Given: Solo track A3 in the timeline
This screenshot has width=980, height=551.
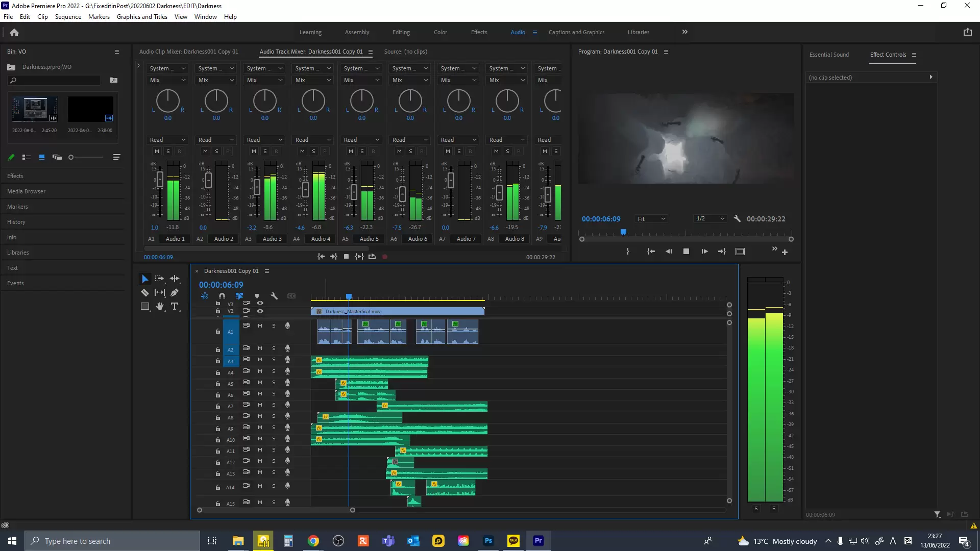Looking at the screenshot, I should [x=274, y=360].
